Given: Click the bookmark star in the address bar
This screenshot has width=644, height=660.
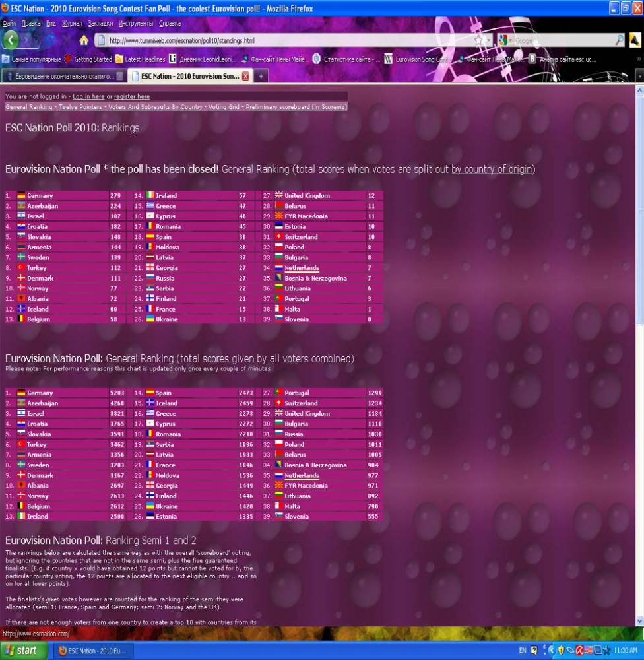Looking at the screenshot, I should pyautogui.click(x=478, y=40).
